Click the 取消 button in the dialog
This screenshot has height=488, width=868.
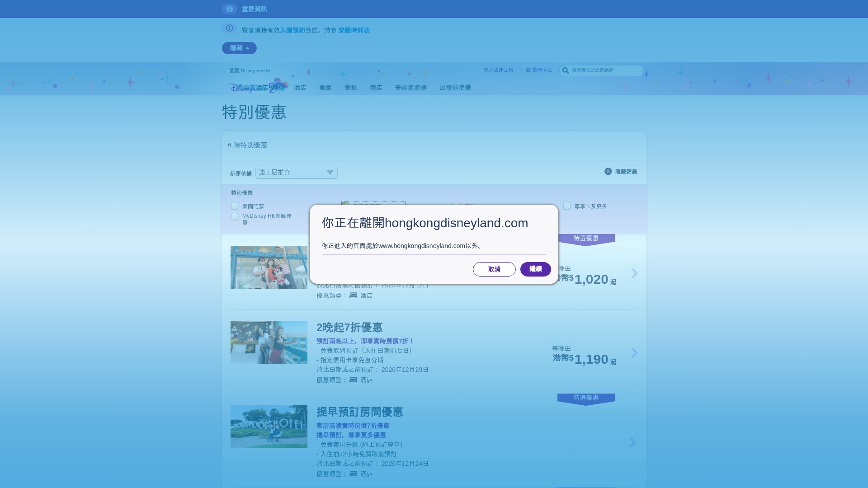coord(494,269)
